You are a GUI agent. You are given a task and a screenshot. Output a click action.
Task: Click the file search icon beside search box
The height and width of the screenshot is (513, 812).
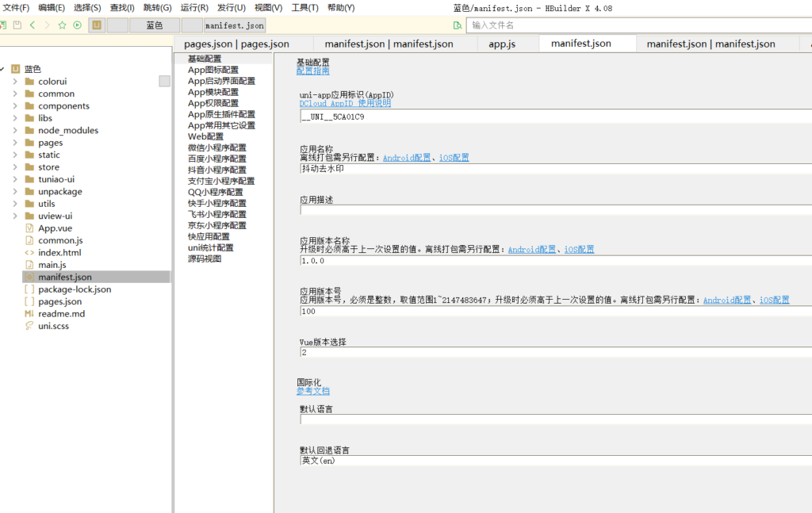(458, 25)
